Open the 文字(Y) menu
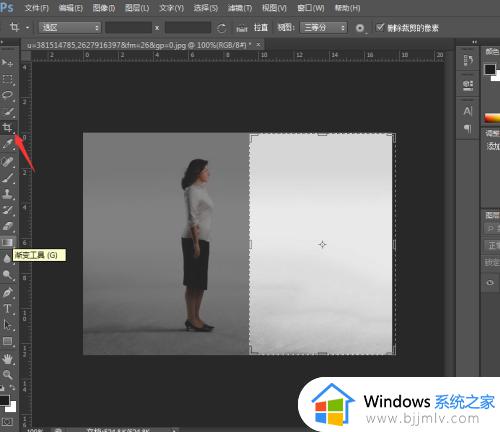500x432 pixels. coord(171,8)
